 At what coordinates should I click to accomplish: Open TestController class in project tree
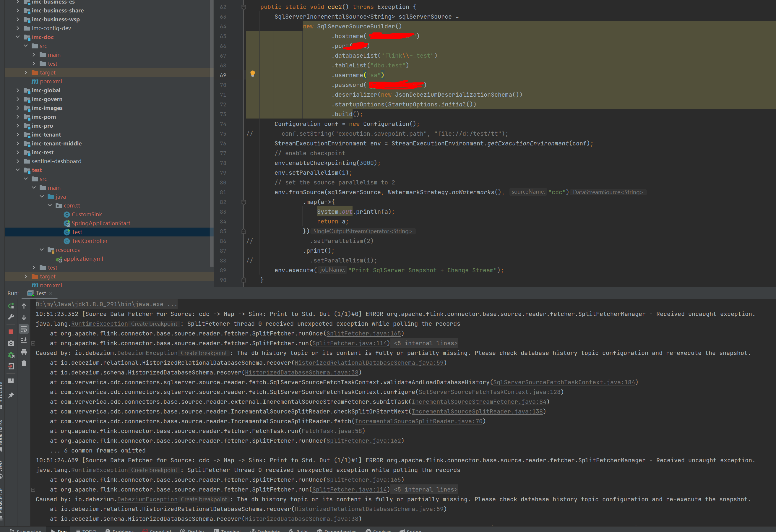pos(90,241)
